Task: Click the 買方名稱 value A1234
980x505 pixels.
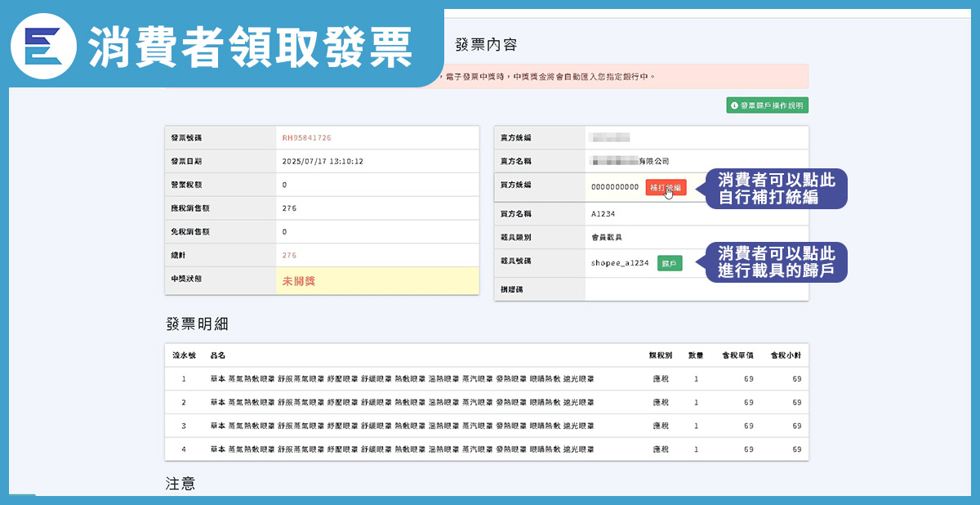Action: pyautogui.click(x=604, y=214)
